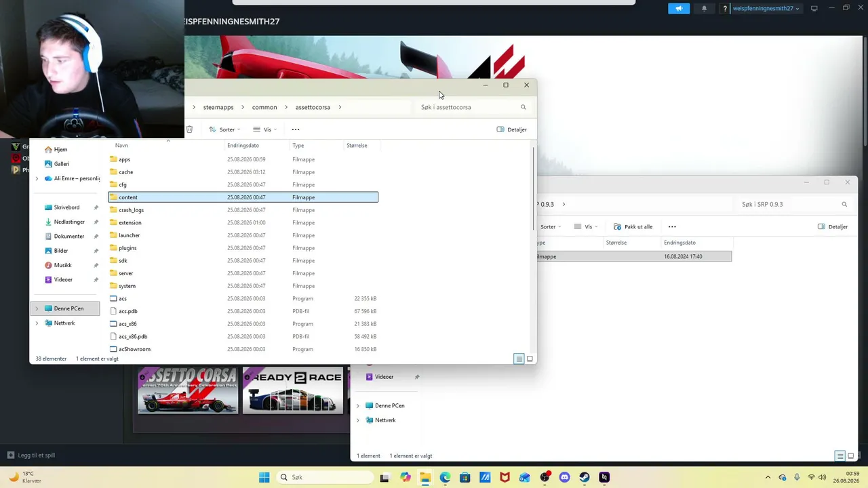This screenshot has height=488, width=868.
Task: Expand Ali Emre personal OneDrive node
Action: tap(37, 178)
